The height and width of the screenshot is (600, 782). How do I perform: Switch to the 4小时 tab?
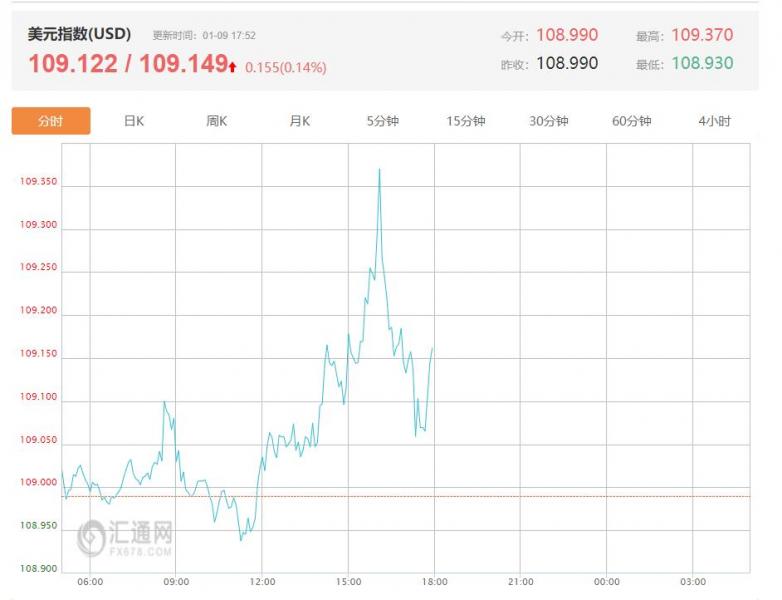(x=714, y=121)
